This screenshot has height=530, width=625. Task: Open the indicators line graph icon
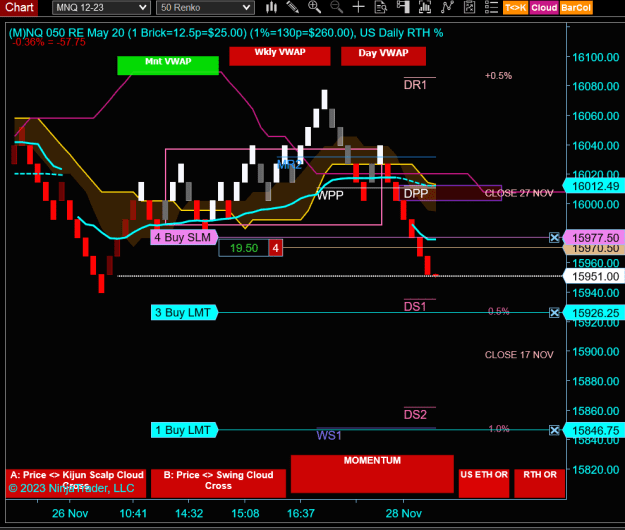(x=447, y=7)
